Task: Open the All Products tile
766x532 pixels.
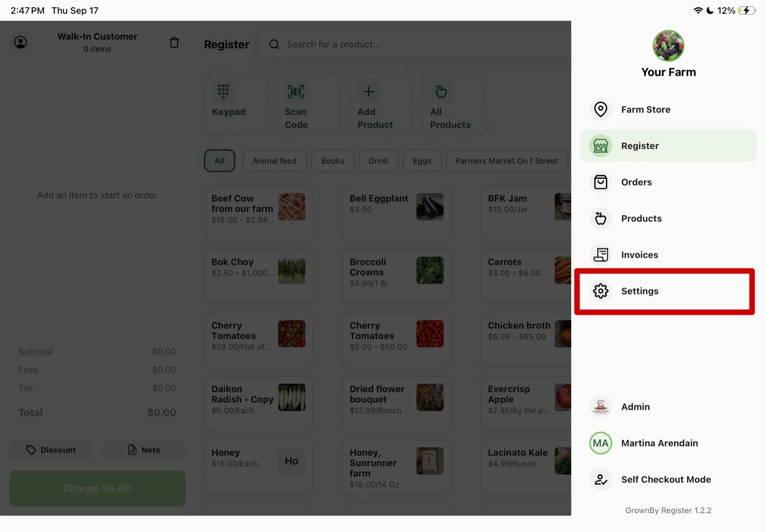Action: (x=453, y=104)
